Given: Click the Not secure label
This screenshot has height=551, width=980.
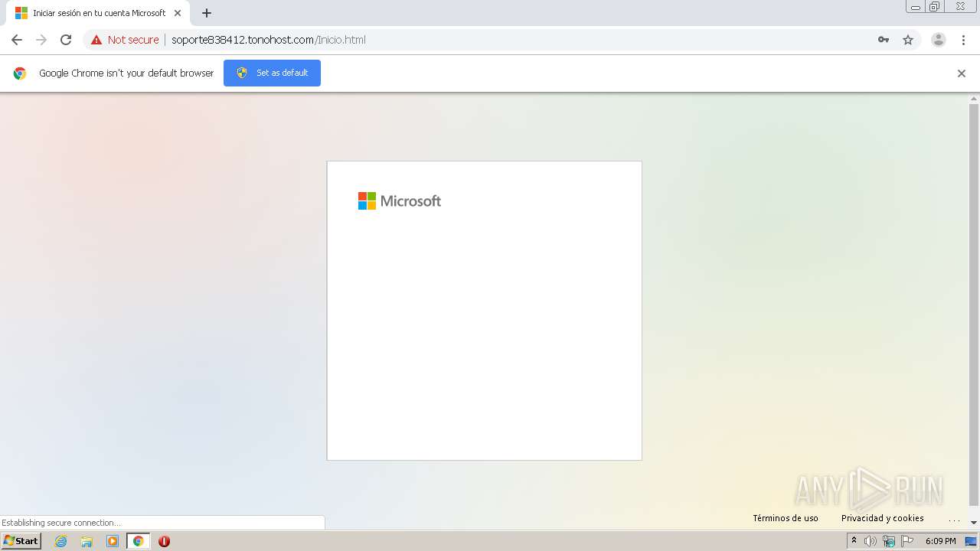Looking at the screenshot, I should pyautogui.click(x=133, y=40).
